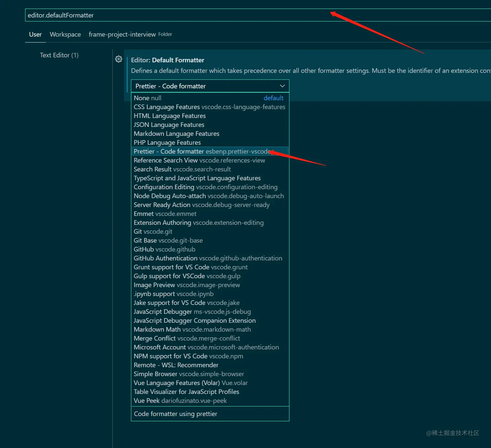Image resolution: width=491 pixels, height=448 pixels.
Task: Select JSON Language Features formatter
Action: tap(210, 125)
